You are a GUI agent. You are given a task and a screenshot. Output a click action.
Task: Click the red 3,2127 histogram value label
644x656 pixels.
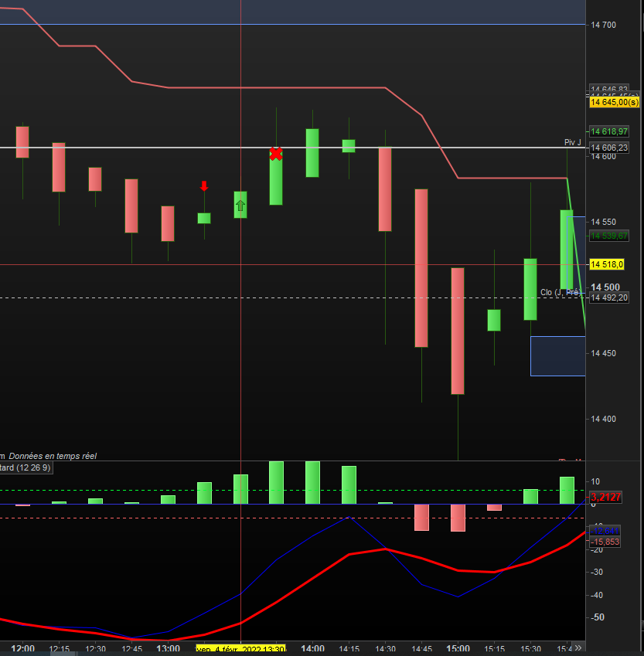(x=605, y=497)
